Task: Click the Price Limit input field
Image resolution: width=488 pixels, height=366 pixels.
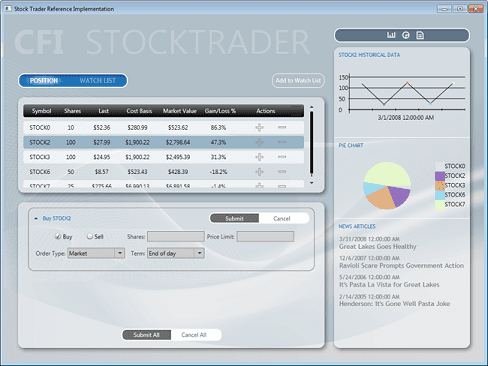Action: tap(265, 237)
